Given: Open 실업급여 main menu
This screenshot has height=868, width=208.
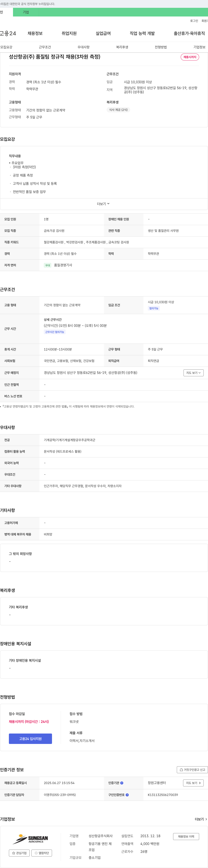Looking at the screenshot, I should (103, 33).
